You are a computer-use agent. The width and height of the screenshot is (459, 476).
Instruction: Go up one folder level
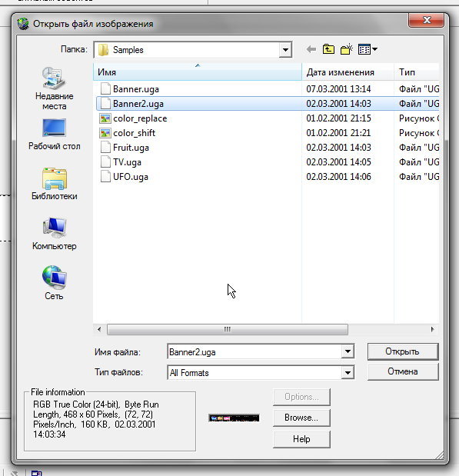(x=328, y=49)
